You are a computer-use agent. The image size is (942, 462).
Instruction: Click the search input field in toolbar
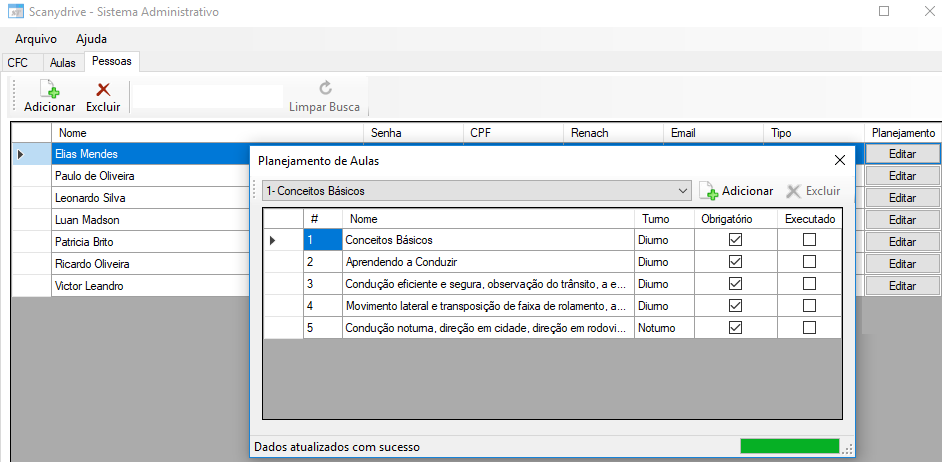(x=208, y=96)
